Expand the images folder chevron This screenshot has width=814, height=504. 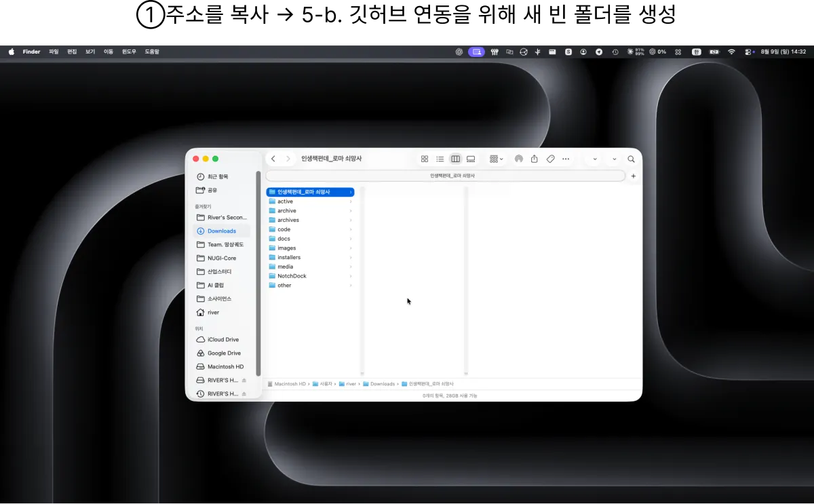[x=351, y=248]
